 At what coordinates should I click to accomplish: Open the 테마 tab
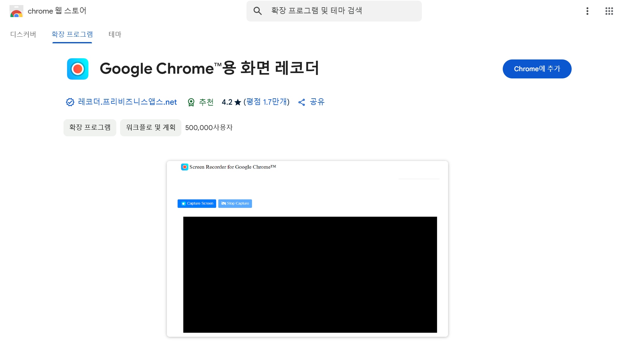coord(115,34)
